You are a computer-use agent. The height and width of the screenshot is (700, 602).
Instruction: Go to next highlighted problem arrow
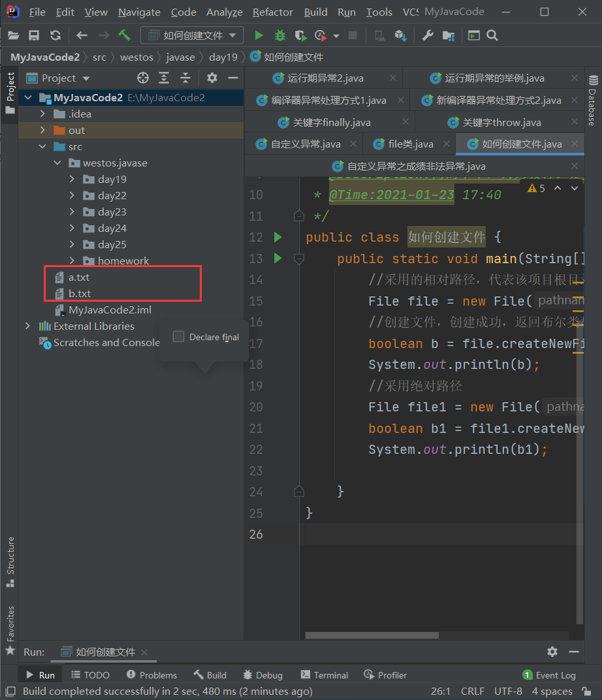point(575,189)
